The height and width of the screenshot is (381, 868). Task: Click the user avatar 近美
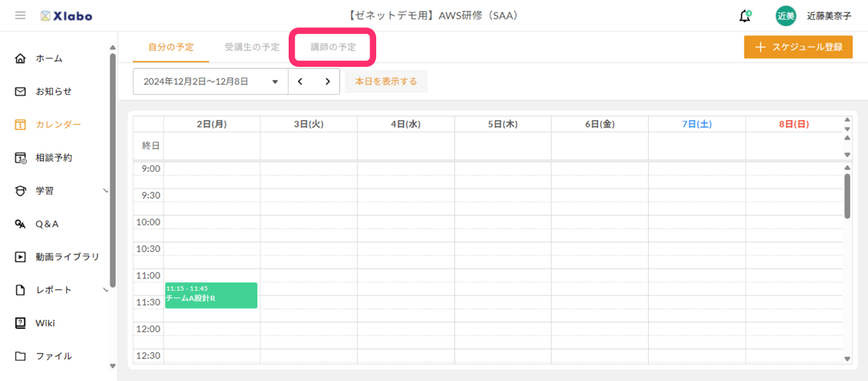[785, 16]
